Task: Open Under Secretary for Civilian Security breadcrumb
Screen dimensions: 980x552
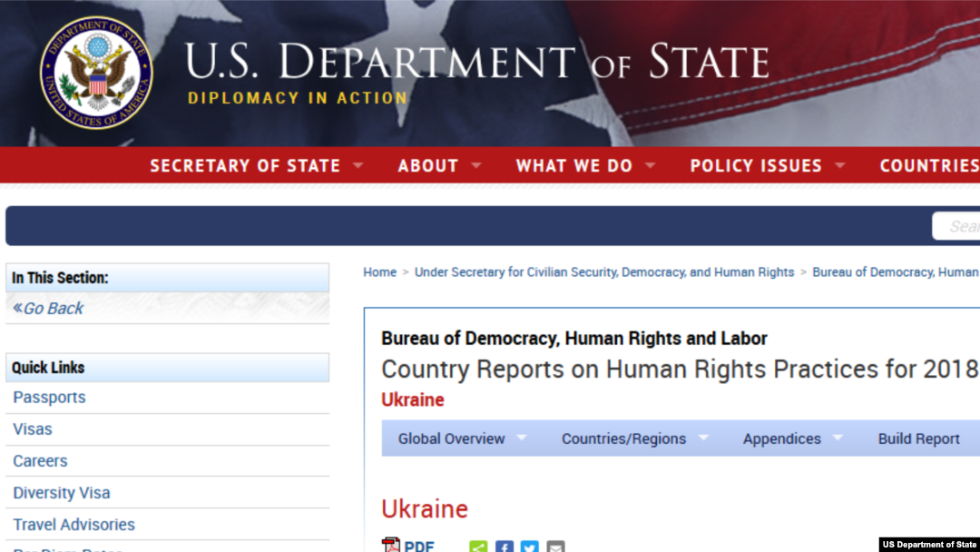Action: tap(604, 272)
